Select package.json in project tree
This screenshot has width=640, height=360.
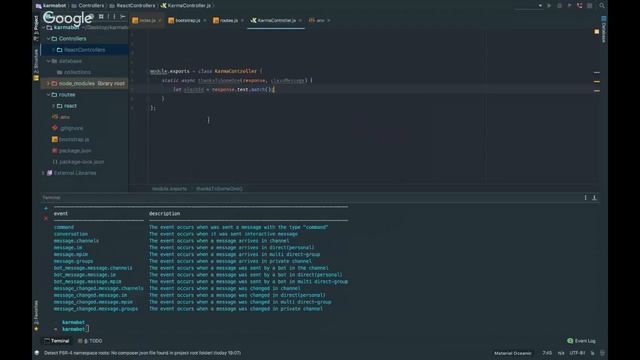[x=72, y=151]
